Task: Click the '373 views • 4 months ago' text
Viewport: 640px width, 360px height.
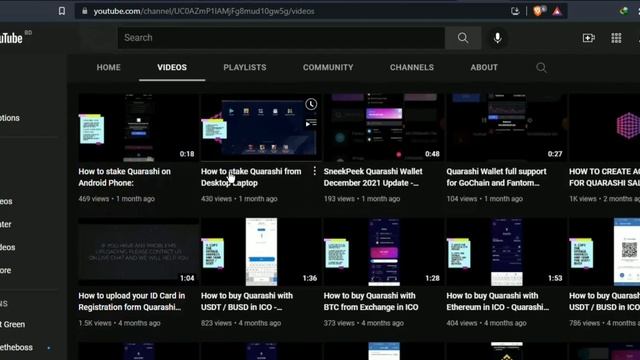Action: 364,323
